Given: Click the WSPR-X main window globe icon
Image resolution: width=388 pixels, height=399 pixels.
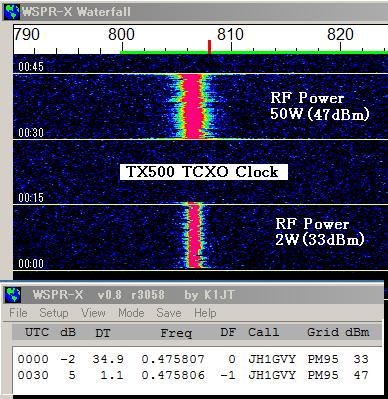Looking at the screenshot, I should pos(13,295).
